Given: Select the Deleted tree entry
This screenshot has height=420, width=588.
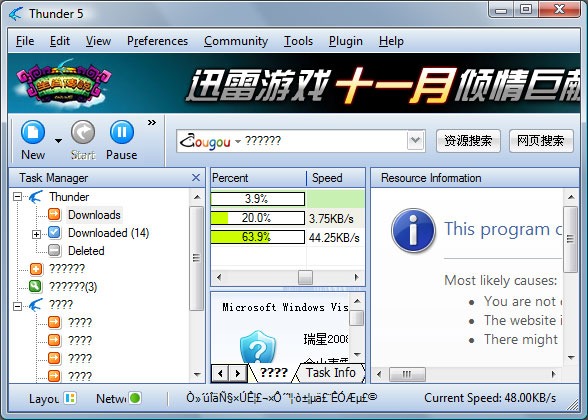Looking at the screenshot, I should [86, 251].
